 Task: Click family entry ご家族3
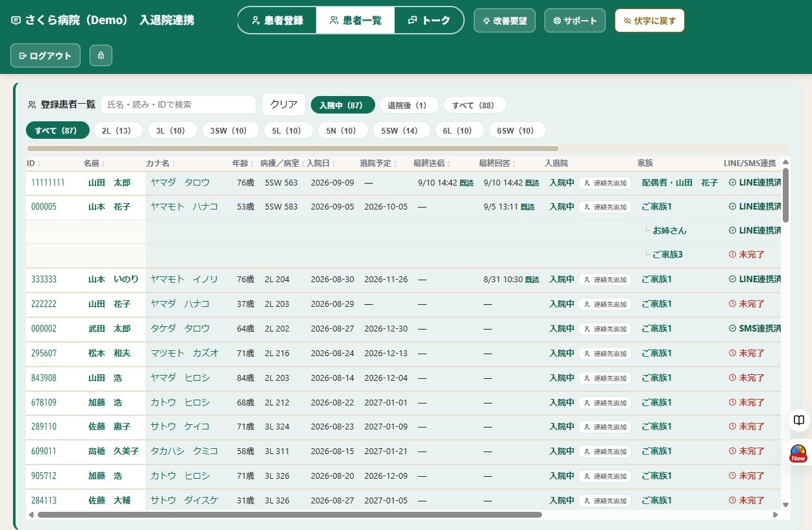point(668,255)
